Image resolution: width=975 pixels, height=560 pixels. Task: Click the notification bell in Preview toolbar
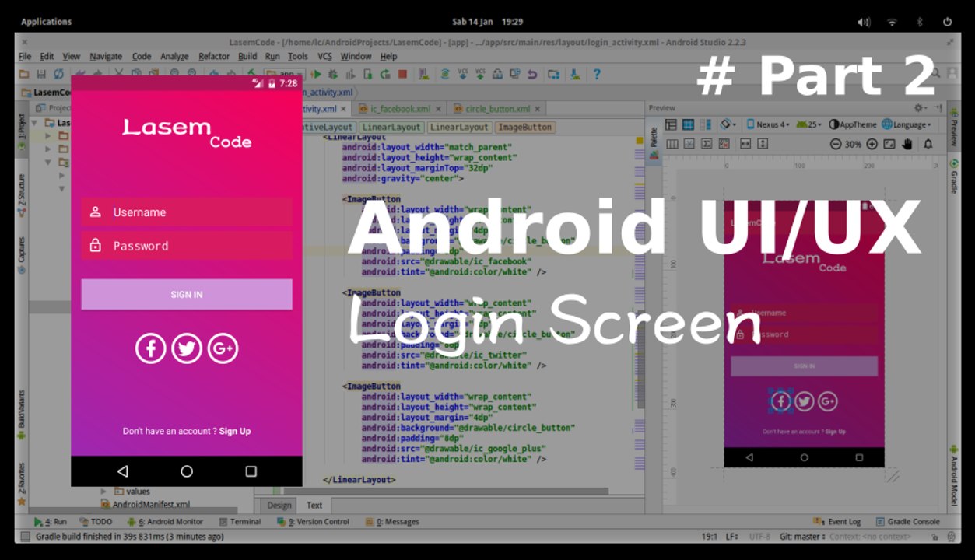click(x=928, y=144)
